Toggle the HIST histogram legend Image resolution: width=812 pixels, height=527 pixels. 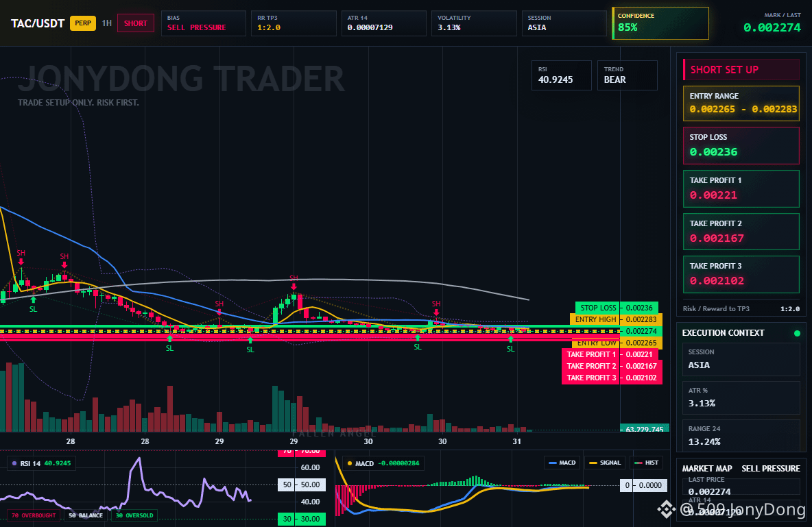646,463
